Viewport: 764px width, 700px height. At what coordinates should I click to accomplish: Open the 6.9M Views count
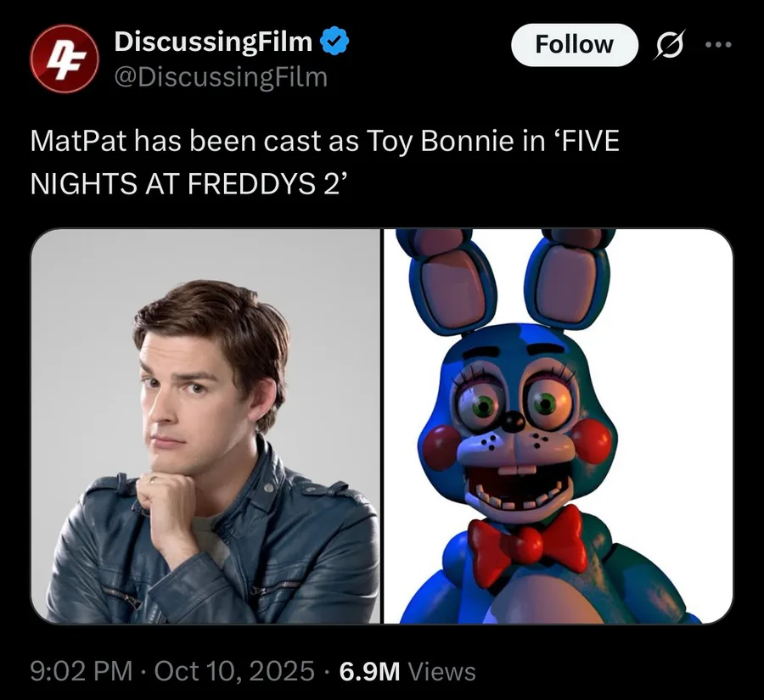point(407,671)
